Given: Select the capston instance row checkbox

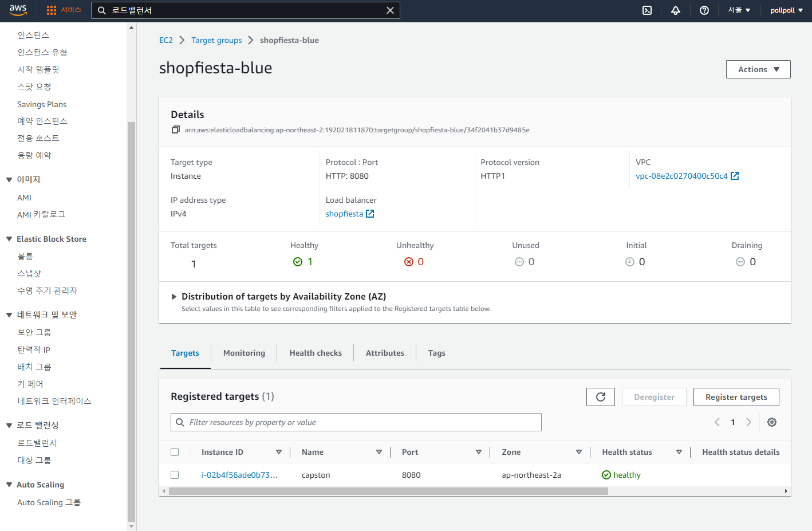Looking at the screenshot, I should pos(175,475).
